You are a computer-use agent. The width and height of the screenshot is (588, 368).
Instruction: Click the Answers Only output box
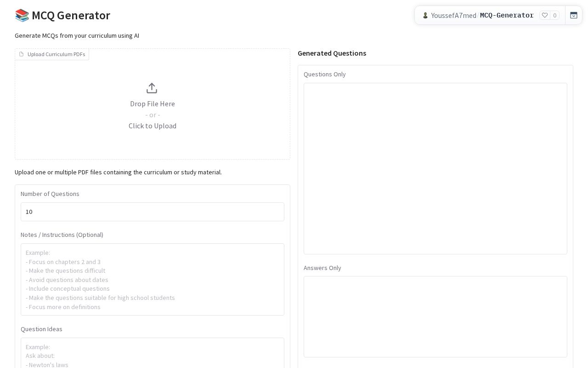(x=435, y=316)
